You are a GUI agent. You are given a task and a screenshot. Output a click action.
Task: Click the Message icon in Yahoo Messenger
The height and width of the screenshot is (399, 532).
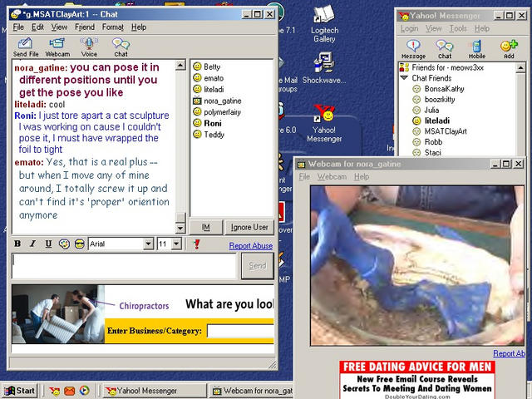pyautogui.click(x=413, y=49)
